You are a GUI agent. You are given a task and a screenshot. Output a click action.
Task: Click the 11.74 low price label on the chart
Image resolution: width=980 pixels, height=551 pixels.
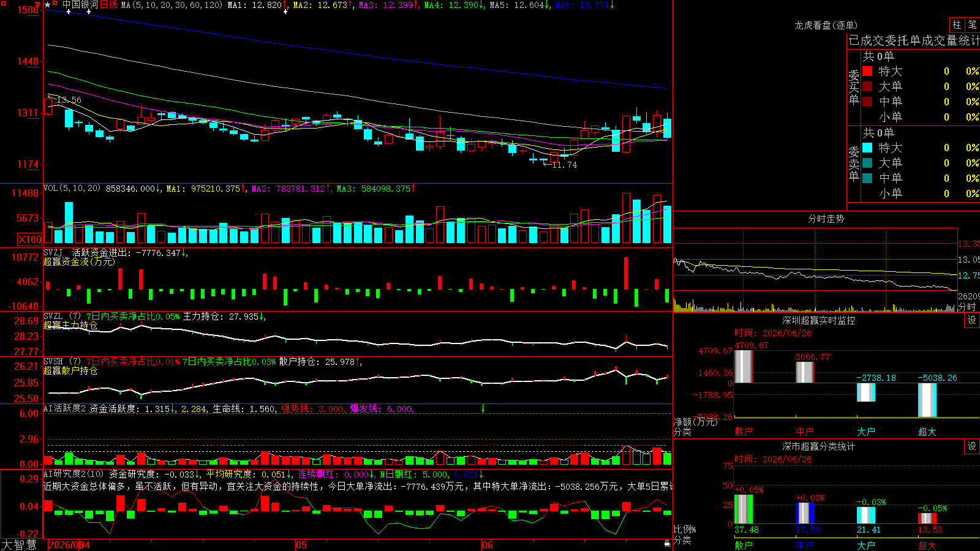click(564, 165)
